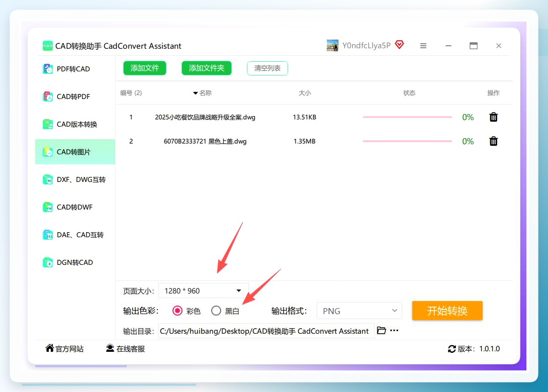Click the three-dots browse directory icon
Viewport: 548px width, 392px height.
(394, 331)
